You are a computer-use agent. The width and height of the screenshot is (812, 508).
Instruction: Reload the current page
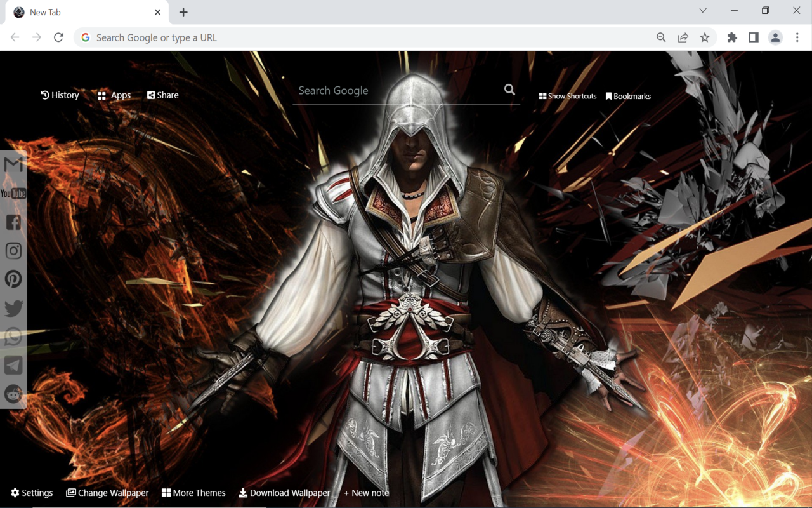(58, 37)
